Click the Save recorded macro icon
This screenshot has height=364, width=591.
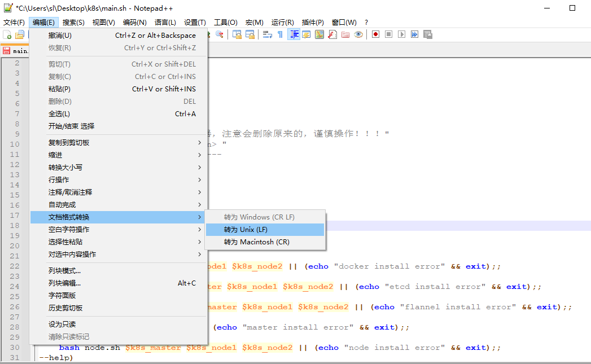click(x=427, y=34)
